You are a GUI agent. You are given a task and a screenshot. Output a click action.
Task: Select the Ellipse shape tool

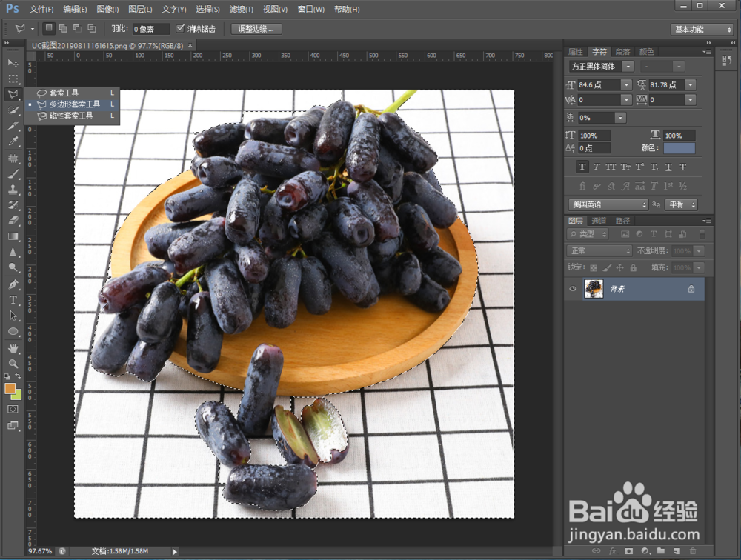tap(13, 331)
